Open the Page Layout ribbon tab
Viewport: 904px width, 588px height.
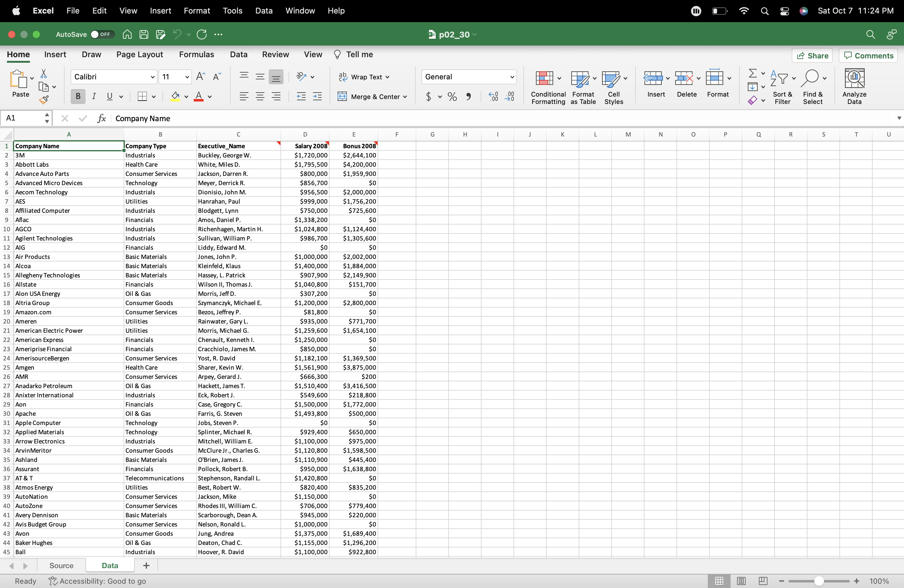tap(139, 55)
